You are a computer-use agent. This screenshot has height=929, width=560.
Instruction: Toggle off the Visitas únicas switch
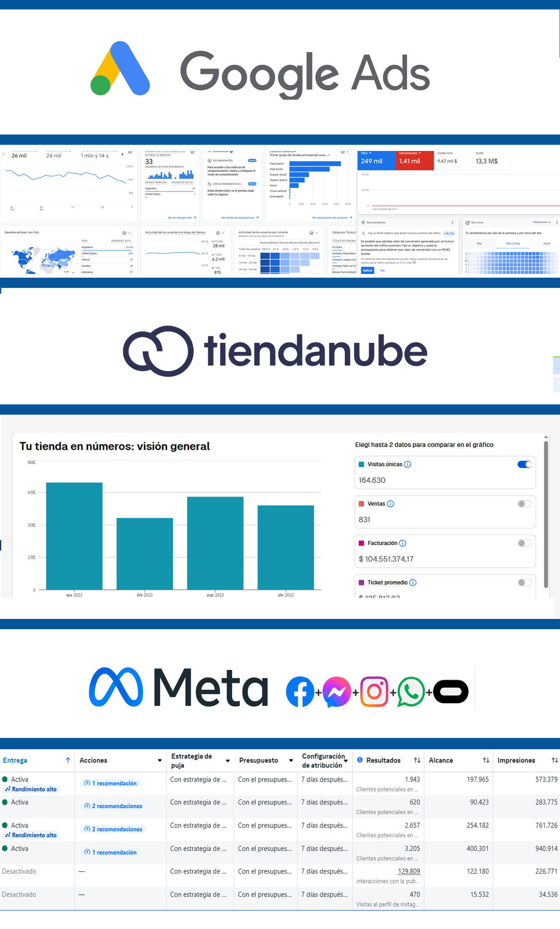coord(525,464)
